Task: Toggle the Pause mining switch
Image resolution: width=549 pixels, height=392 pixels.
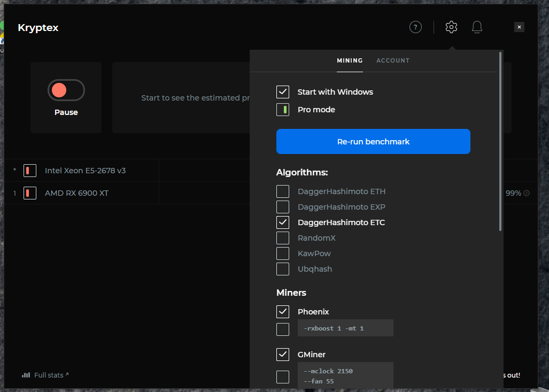Action: (66, 90)
